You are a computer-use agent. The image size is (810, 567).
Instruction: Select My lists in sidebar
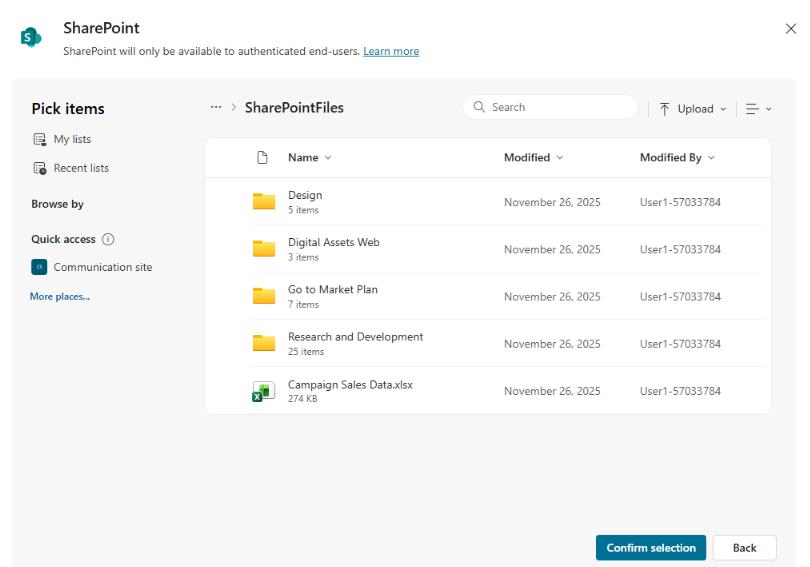(x=72, y=140)
